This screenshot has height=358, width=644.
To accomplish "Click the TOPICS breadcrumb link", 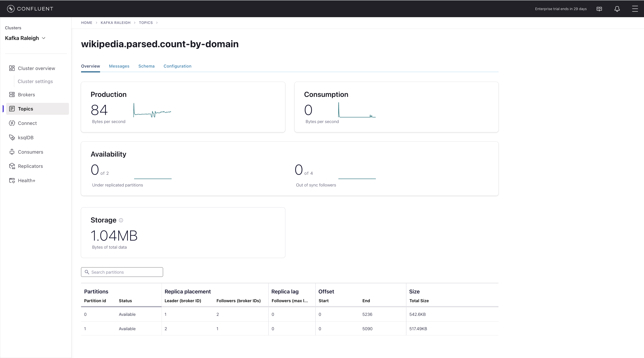I will pos(146,23).
